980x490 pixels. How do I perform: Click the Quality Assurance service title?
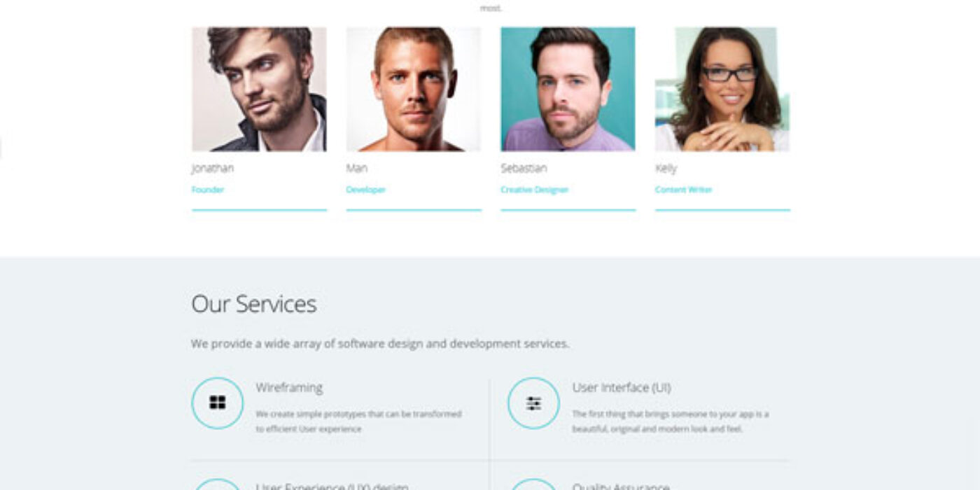pos(621,486)
